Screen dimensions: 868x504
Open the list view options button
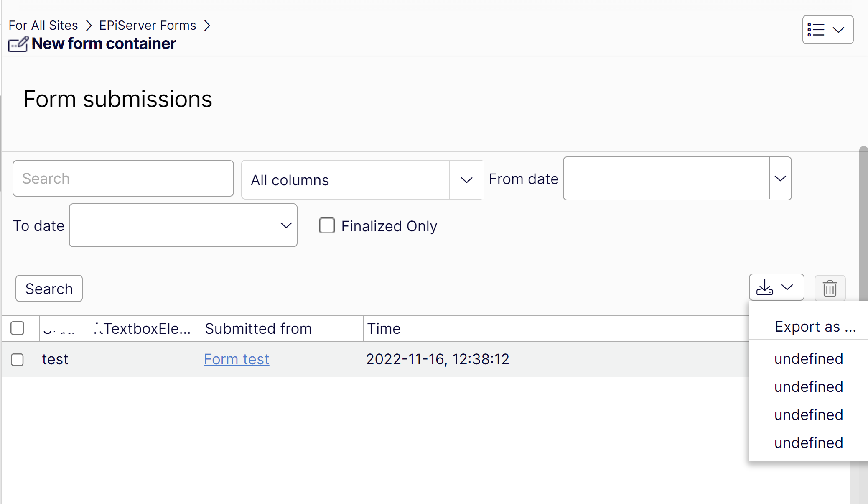827,30
